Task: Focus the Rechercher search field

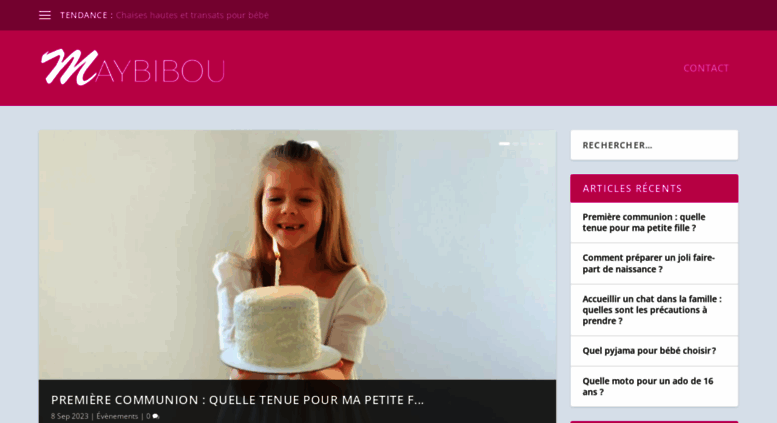Action: point(654,145)
